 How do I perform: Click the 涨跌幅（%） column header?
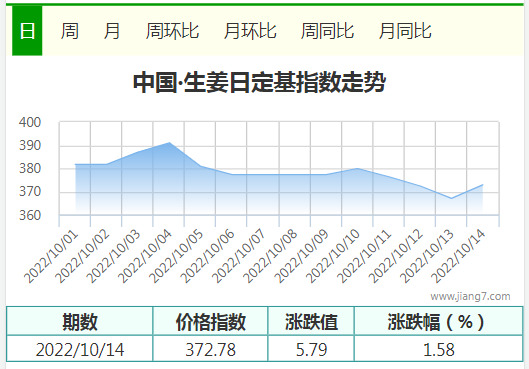tap(439, 321)
